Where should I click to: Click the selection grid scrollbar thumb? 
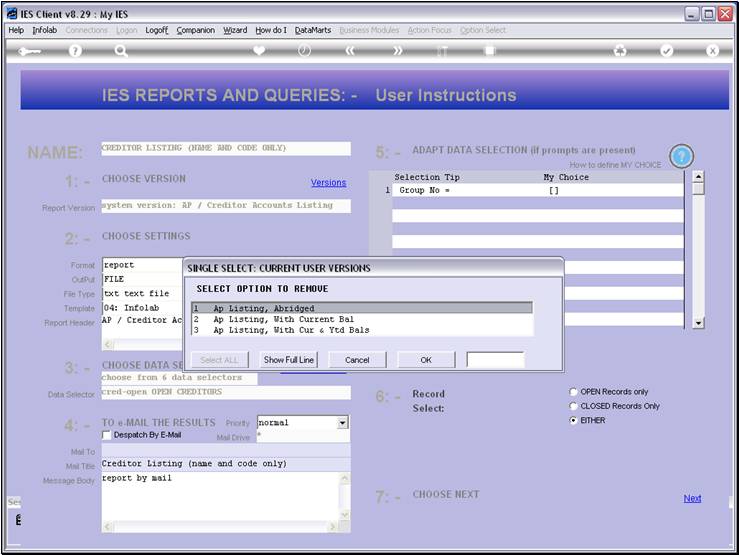coord(698,189)
